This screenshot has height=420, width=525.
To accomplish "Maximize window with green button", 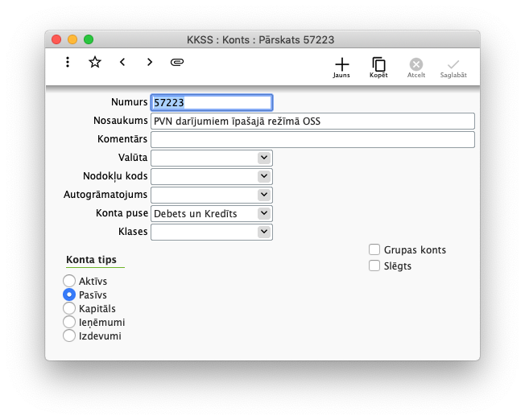I will click(89, 39).
